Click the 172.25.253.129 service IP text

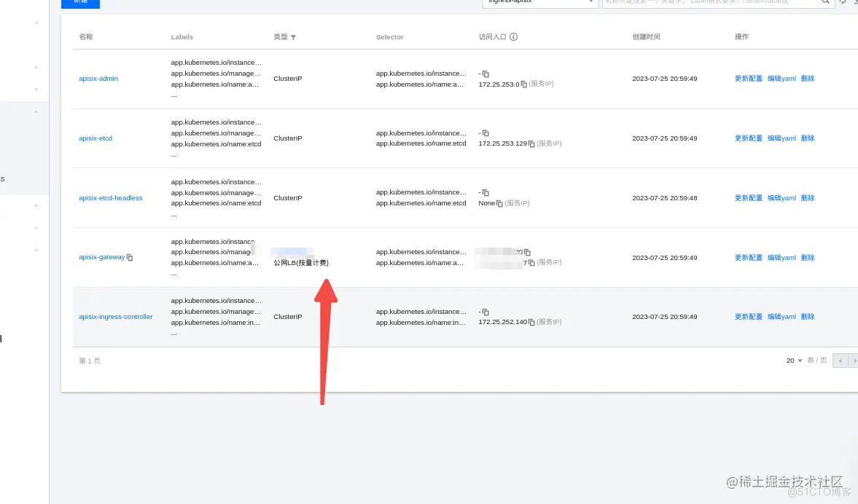[502, 143]
